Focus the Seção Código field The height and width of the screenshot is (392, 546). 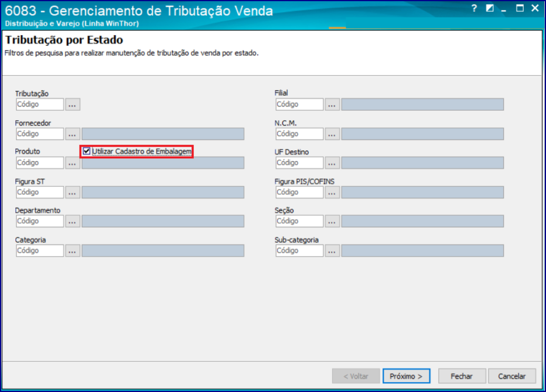point(299,221)
